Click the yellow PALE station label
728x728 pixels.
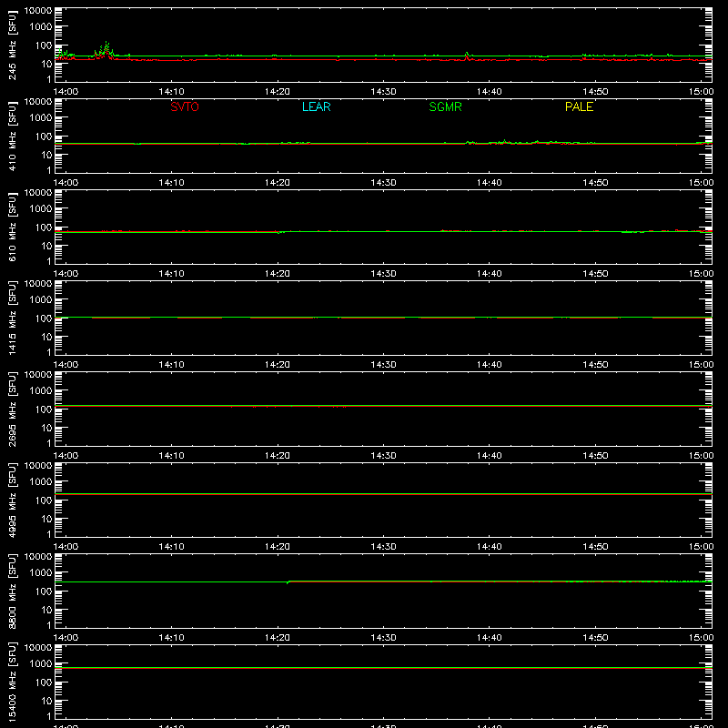click(579, 106)
